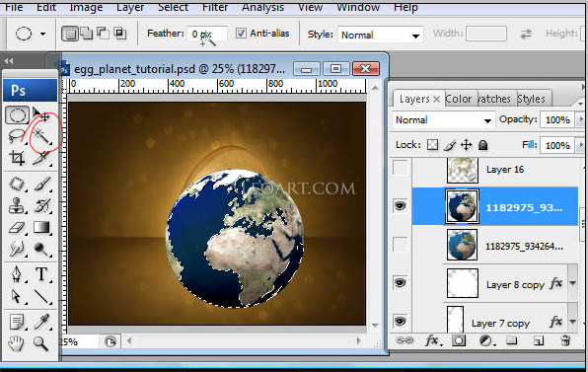
Task: Hide the selected 1182975_93... layer
Action: click(401, 205)
